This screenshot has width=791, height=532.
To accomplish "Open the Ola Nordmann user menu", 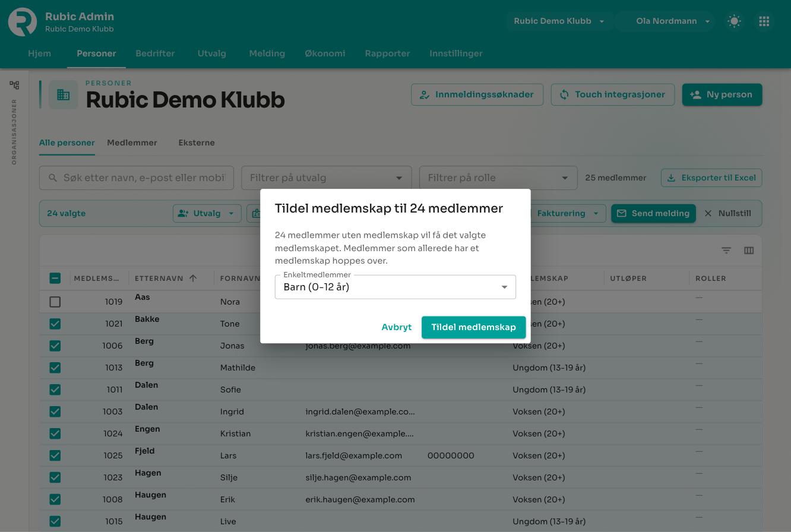I will [x=665, y=21].
